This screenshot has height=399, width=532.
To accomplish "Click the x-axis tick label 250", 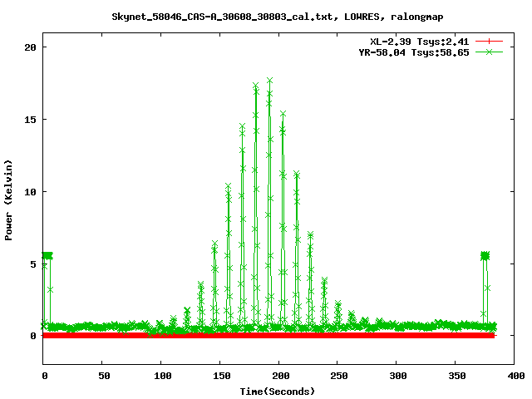I will click(339, 376).
